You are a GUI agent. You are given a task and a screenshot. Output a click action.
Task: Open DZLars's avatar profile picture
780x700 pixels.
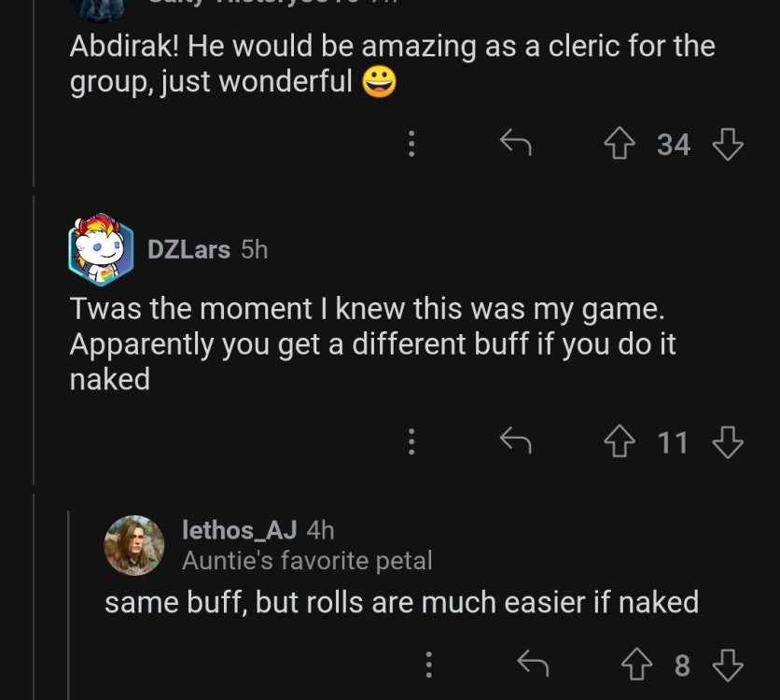(101, 248)
